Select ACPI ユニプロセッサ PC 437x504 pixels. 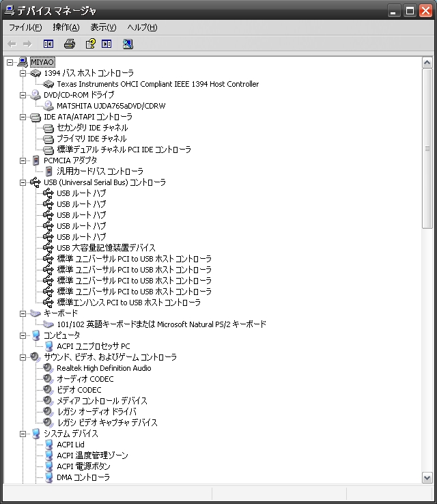pyautogui.click(x=93, y=346)
